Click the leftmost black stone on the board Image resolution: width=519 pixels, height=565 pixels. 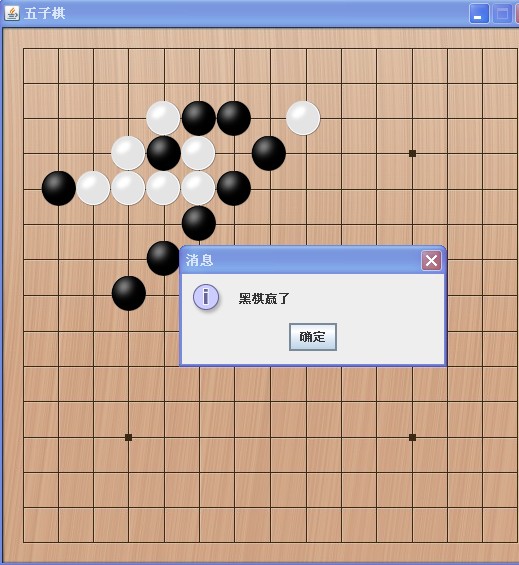coord(59,188)
